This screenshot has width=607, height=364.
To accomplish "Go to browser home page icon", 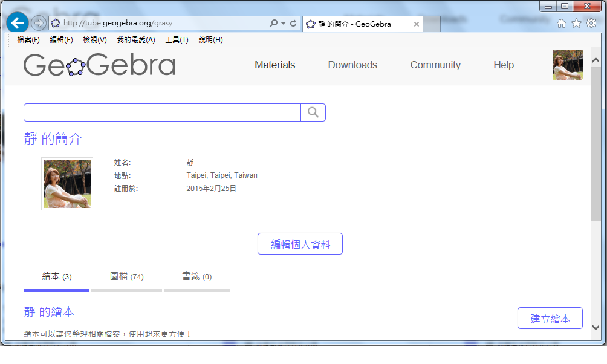I will [x=561, y=24].
